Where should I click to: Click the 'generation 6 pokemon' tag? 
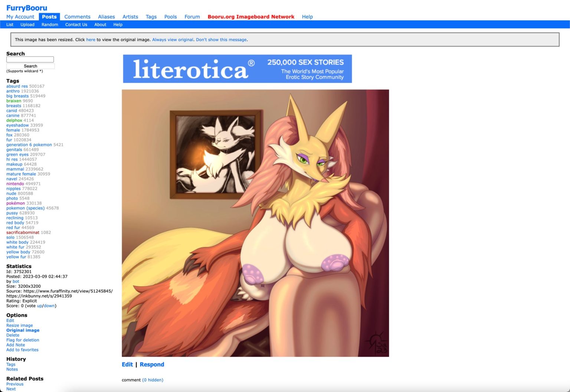tap(29, 145)
